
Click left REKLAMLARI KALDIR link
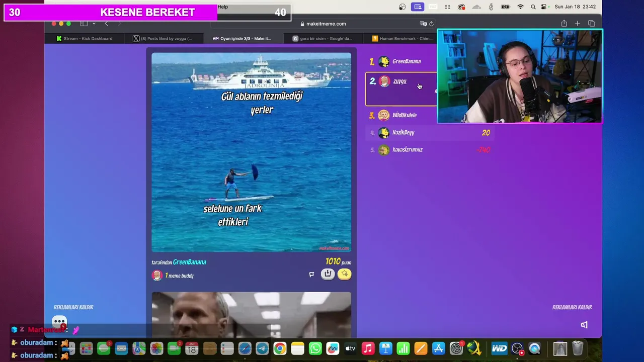[73, 307]
